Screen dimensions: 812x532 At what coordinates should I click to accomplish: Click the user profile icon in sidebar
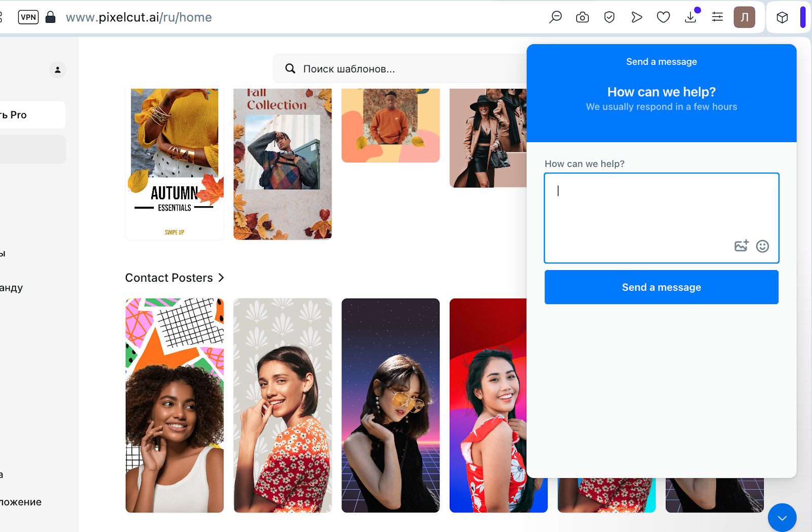point(57,70)
